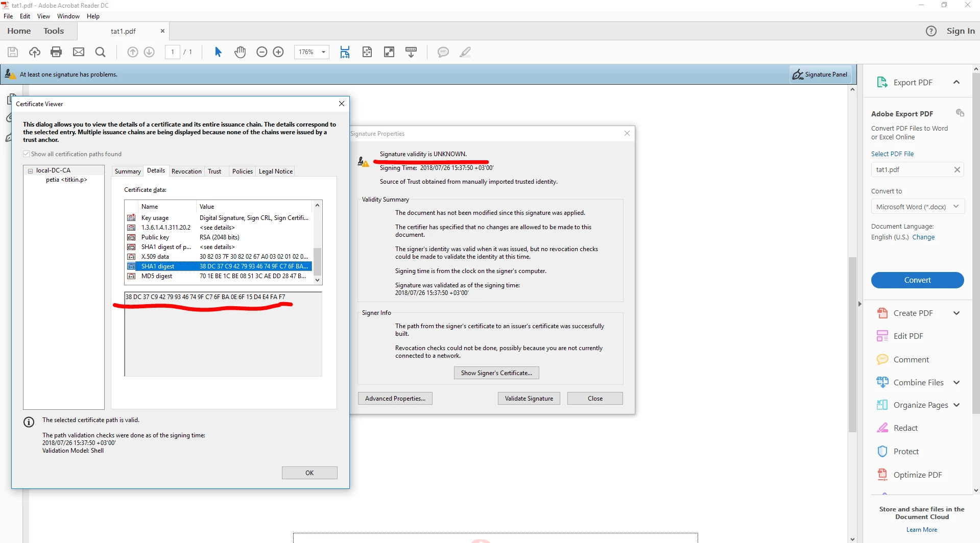This screenshot has height=543, width=980.
Task: Send file by email envelope icon
Action: pos(79,52)
